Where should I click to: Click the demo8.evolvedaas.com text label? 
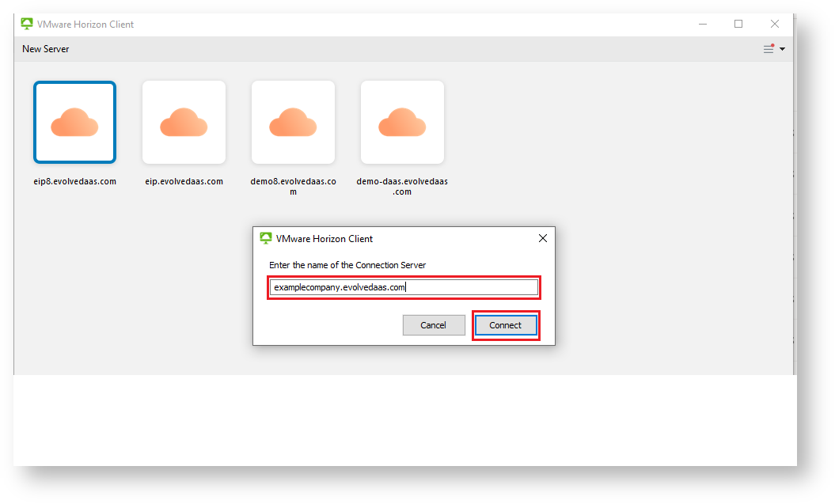(293, 186)
